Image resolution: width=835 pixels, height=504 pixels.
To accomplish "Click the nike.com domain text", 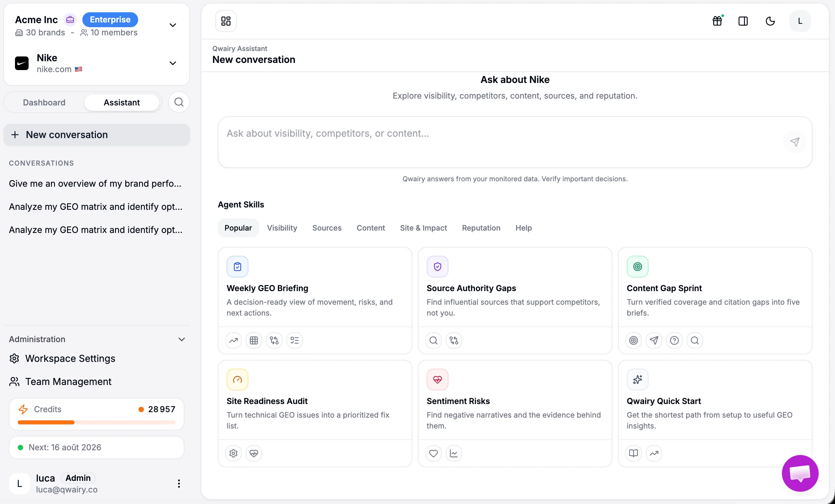I will coord(54,69).
